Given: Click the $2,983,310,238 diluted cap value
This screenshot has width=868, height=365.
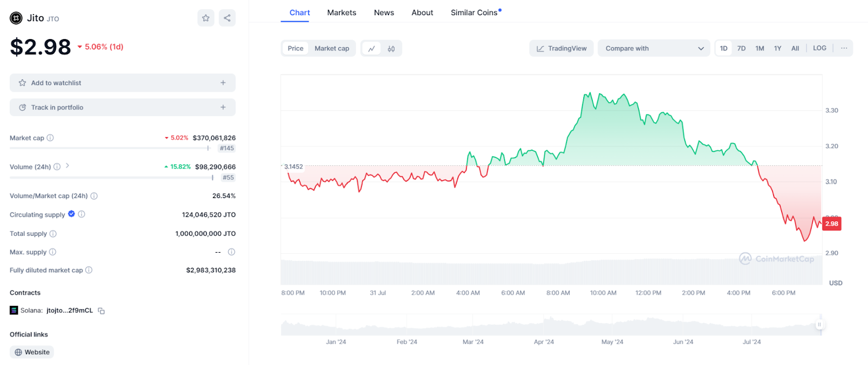Looking at the screenshot, I should tap(211, 270).
